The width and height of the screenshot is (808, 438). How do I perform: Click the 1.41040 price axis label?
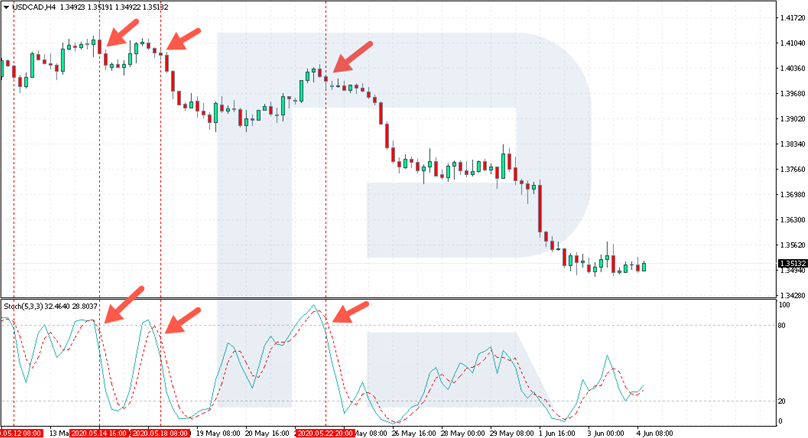click(x=792, y=43)
